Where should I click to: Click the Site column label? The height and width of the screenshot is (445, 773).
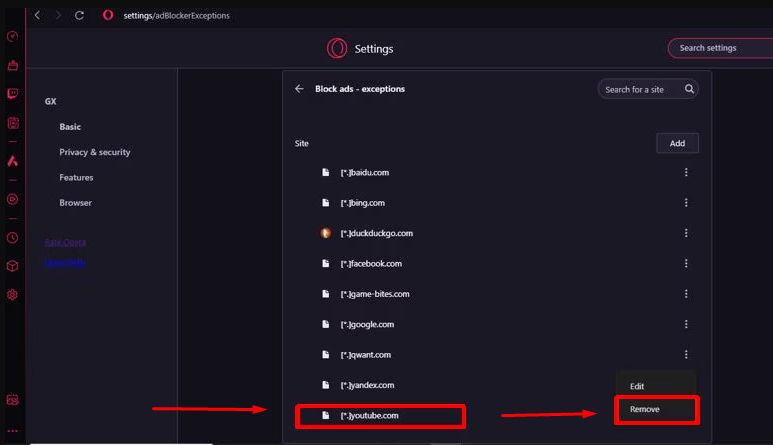click(x=302, y=143)
